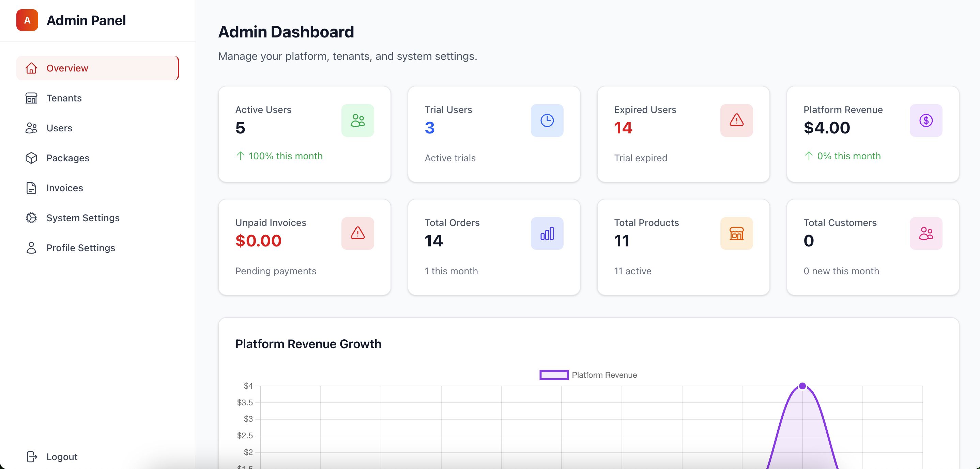Screen dimensions: 980x469
Task: Click the Total Orders bar chart icon
Action: [x=547, y=233]
